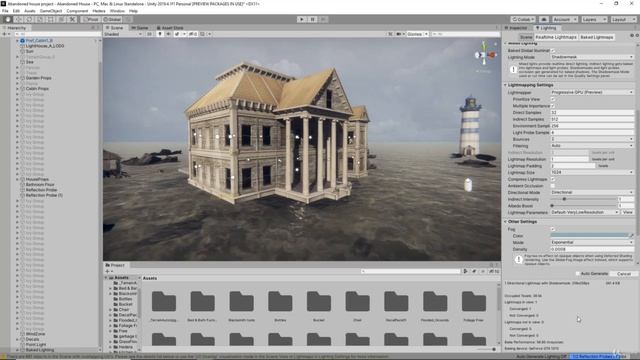
Task: Switch to the Asset Store tab
Action: 170,28
